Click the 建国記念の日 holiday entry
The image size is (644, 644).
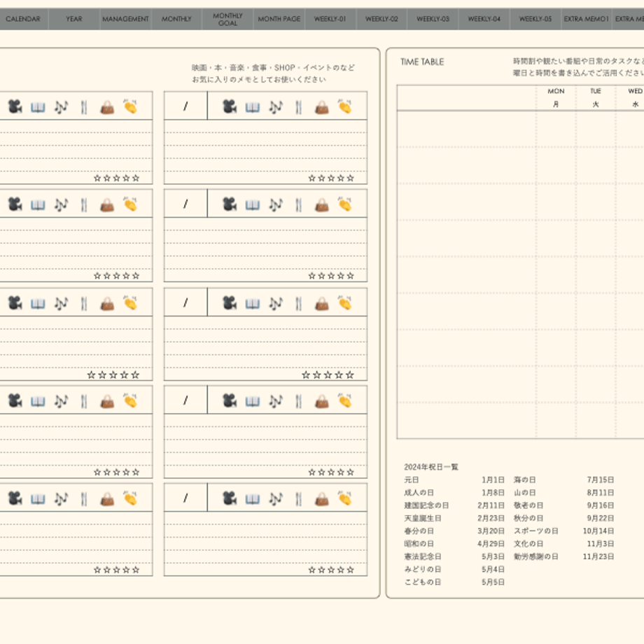[426, 505]
